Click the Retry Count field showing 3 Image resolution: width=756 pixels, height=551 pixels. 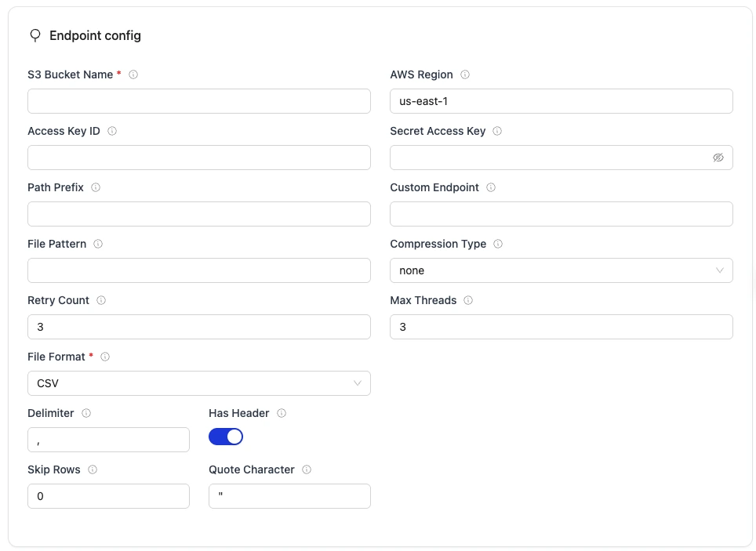198,327
